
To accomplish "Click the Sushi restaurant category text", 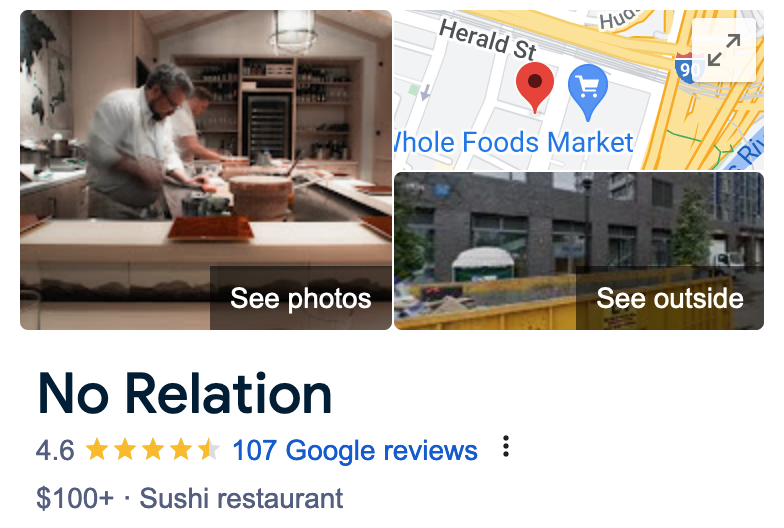I will [241, 498].
